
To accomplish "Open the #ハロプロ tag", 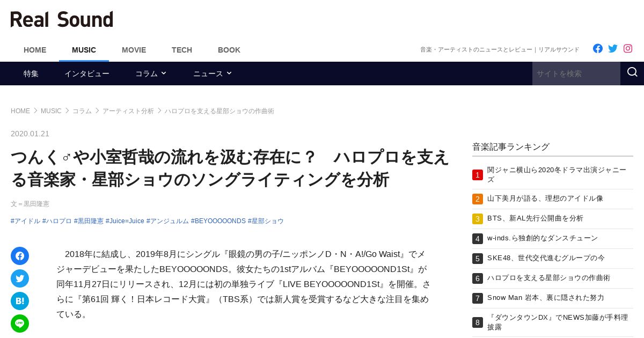I will 57,221.
